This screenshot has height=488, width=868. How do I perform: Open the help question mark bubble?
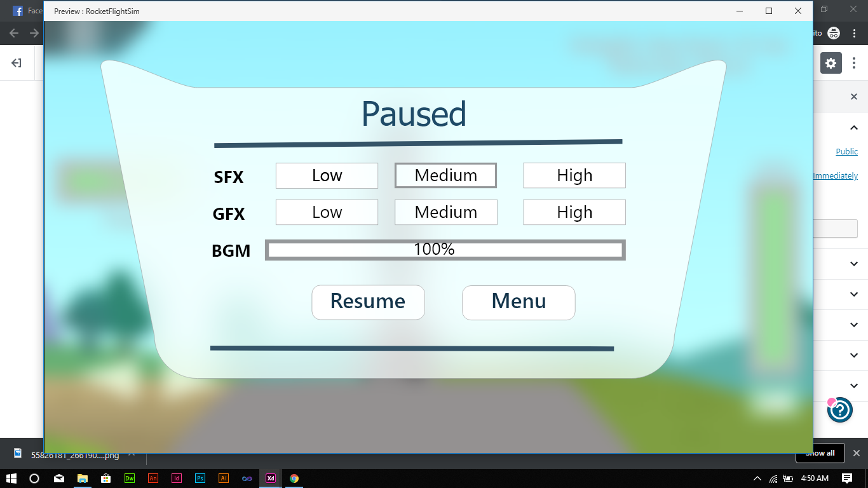[x=839, y=410]
